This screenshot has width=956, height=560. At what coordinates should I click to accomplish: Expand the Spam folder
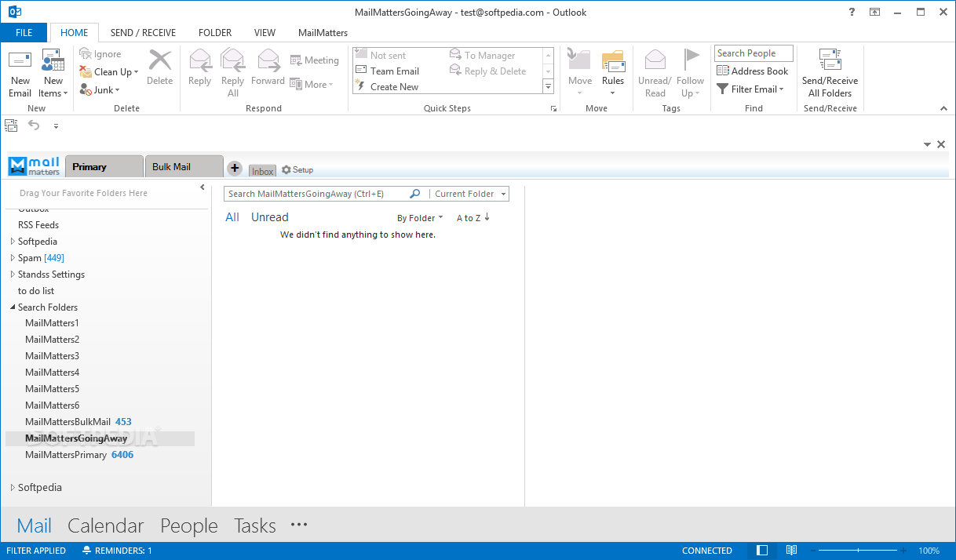13,258
